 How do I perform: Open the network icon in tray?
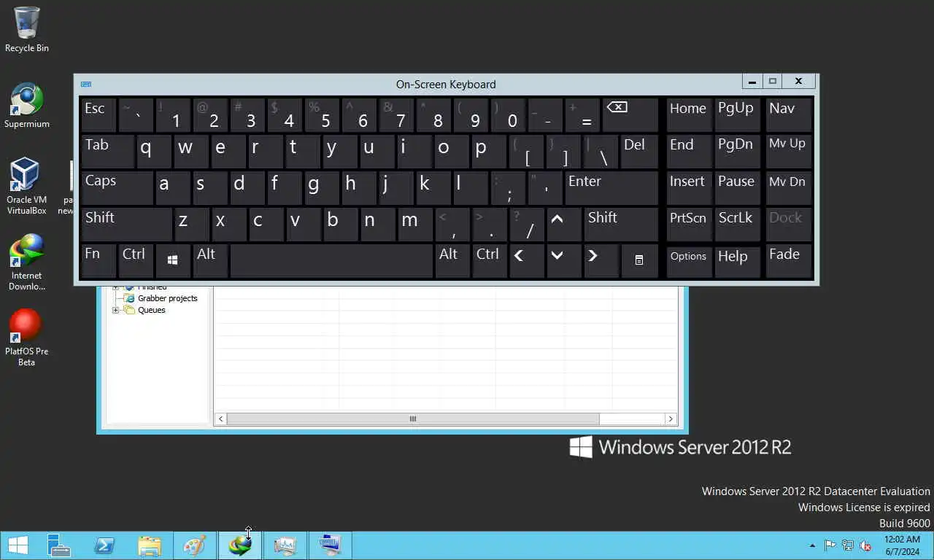click(x=848, y=545)
